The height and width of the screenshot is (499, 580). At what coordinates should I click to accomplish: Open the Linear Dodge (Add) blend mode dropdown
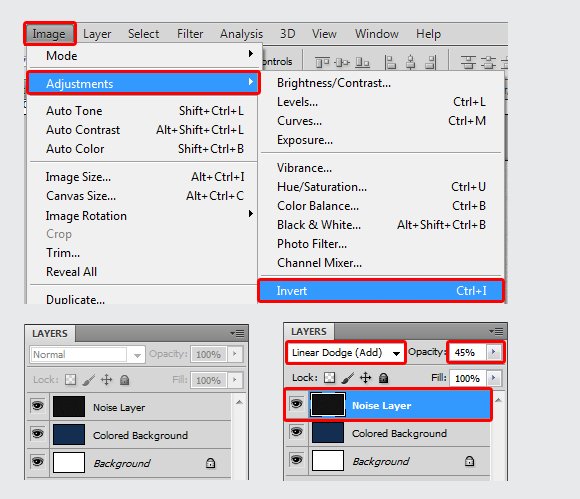pos(345,353)
